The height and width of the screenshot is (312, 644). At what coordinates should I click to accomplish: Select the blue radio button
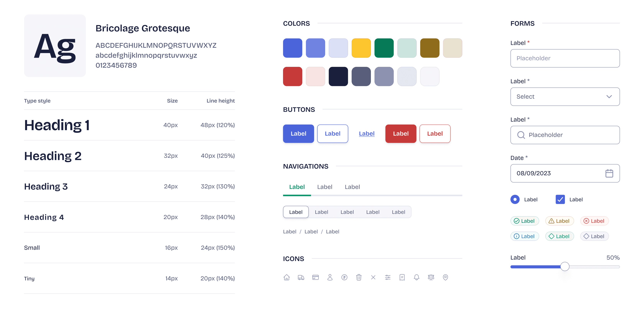pos(515,200)
